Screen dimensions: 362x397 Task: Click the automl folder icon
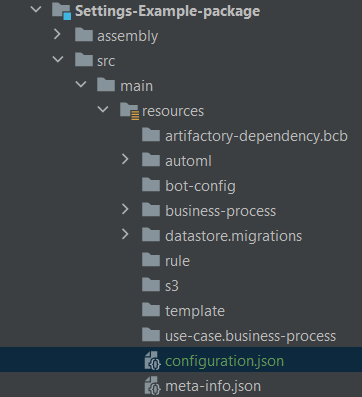pos(151,160)
